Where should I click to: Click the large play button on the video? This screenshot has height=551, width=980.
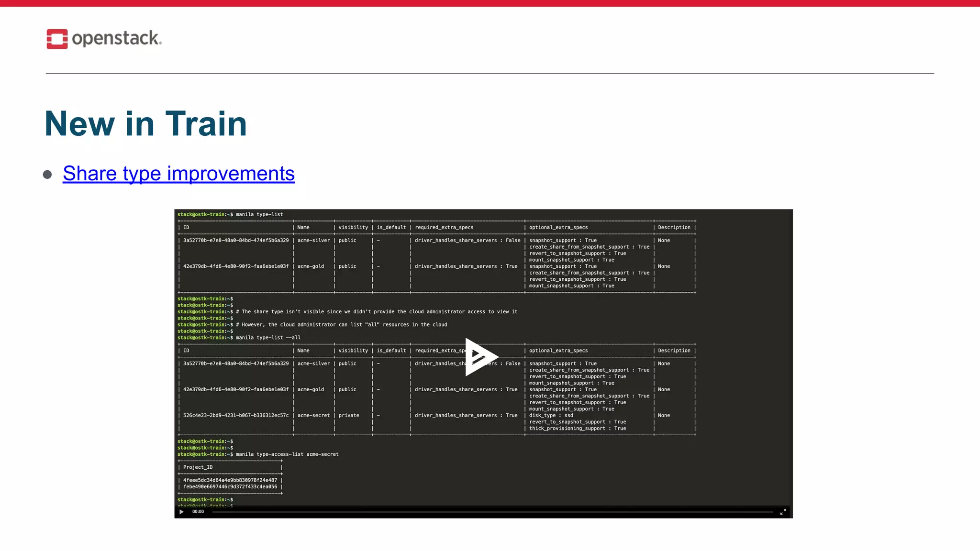(x=482, y=357)
